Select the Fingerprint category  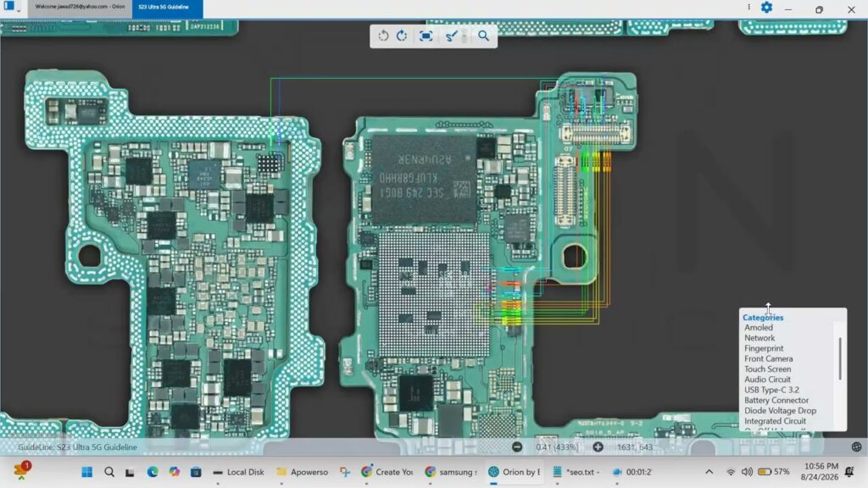tap(764, 348)
